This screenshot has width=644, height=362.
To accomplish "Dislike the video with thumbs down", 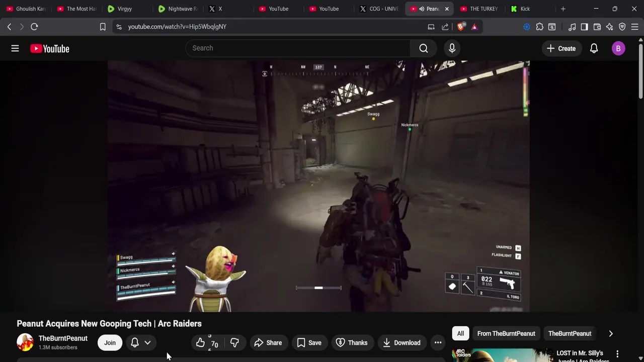I will click(234, 343).
